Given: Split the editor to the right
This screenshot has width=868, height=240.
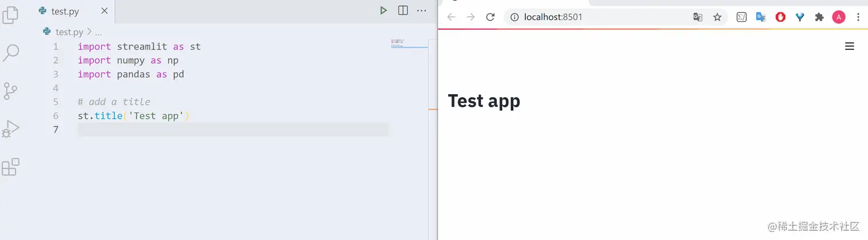Looking at the screenshot, I should tap(403, 10).
